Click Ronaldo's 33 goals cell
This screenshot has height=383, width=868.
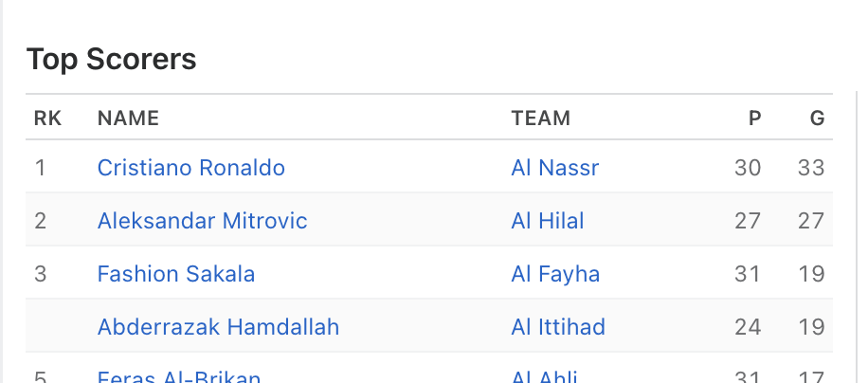tap(811, 168)
